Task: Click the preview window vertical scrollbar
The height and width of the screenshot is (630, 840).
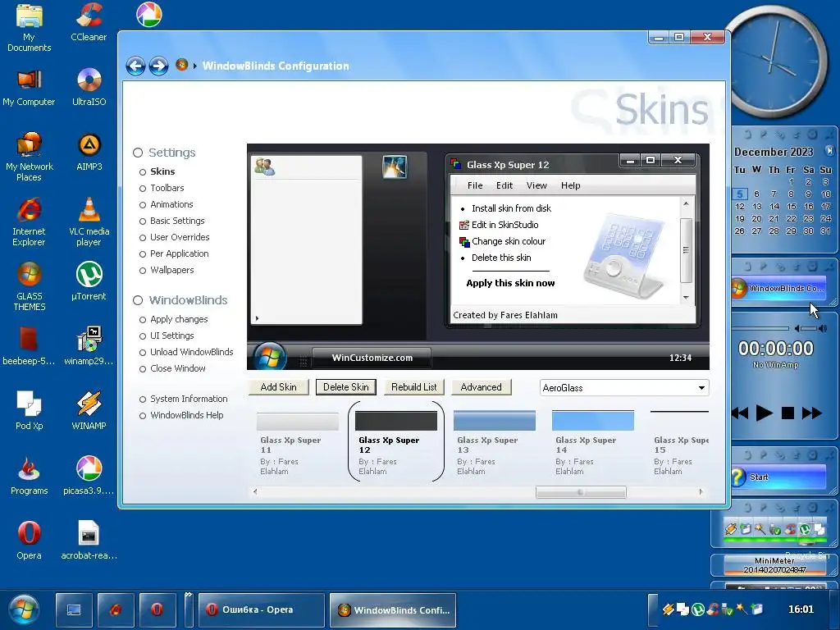Action: point(686,251)
